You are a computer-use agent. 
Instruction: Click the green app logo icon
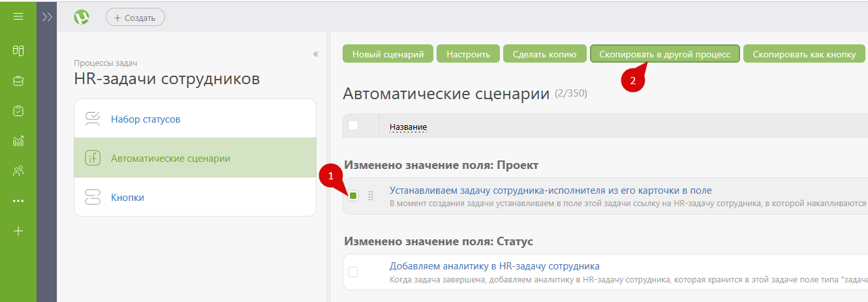82,18
